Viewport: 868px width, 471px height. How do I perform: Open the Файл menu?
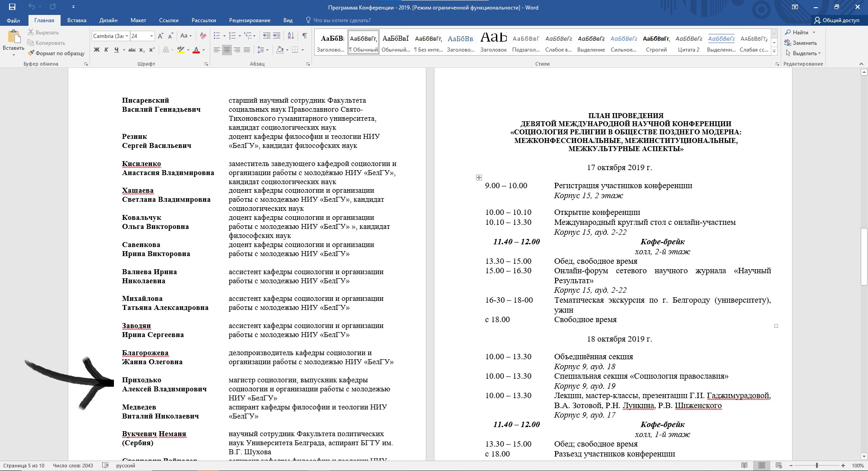point(14,20)
